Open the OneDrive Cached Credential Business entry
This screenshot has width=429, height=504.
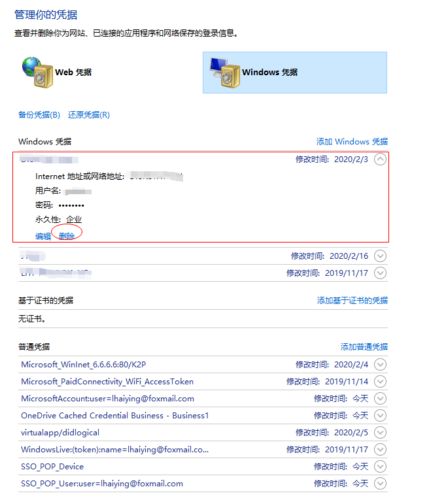[115, 416]
